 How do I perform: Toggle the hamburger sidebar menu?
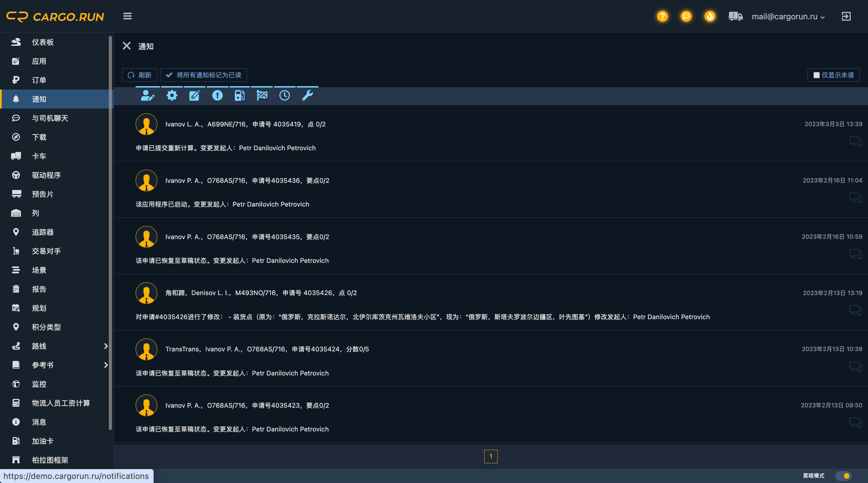(x=127, y=16)
